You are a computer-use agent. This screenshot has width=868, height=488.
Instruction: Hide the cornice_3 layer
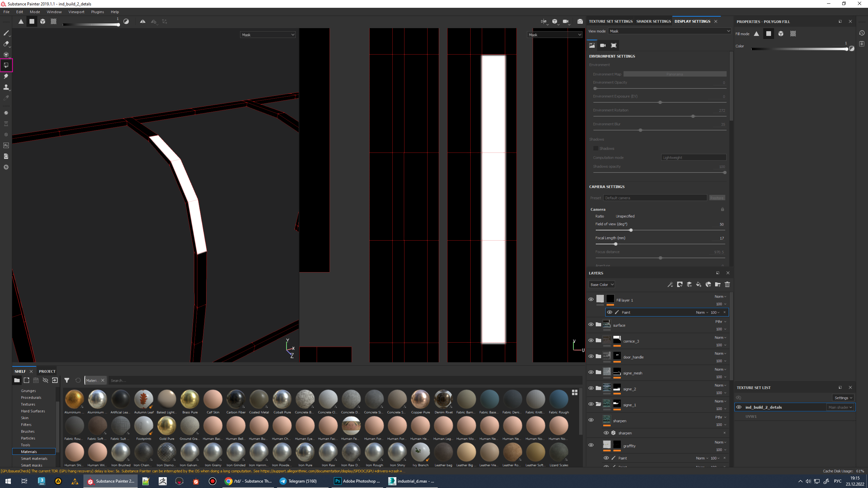tap(591, 341)
